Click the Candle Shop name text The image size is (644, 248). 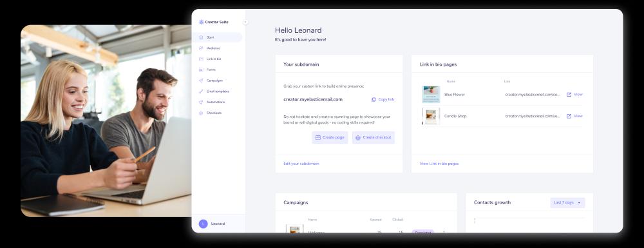(x=455, y=116)
